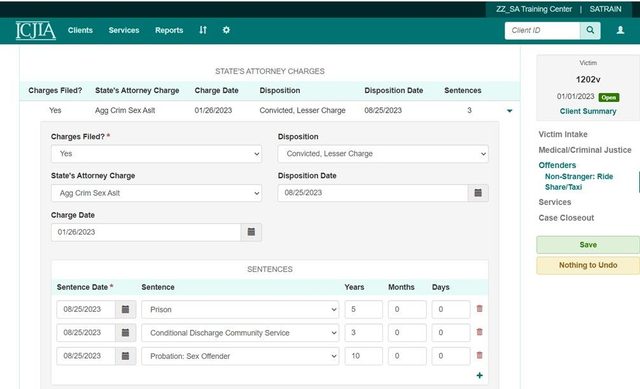
Task: Open the Prison sentence type dropdown
Action: tap(240, 309)
